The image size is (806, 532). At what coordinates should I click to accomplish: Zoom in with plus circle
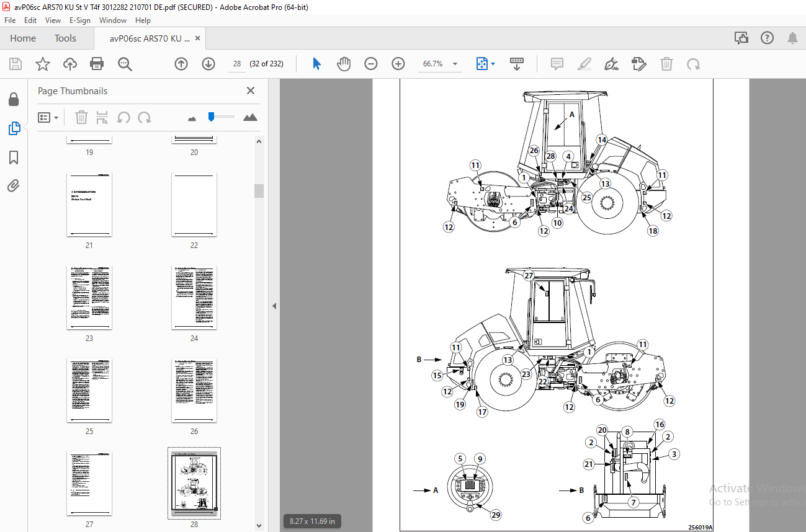coord(398,64)
